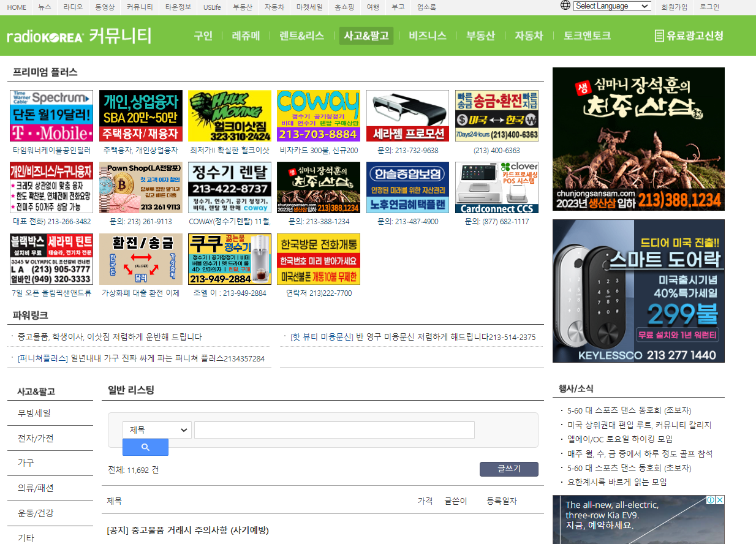756x544 pixels.
Task: Open the 레쥬메 menu tab
Action: click(247, 36)
